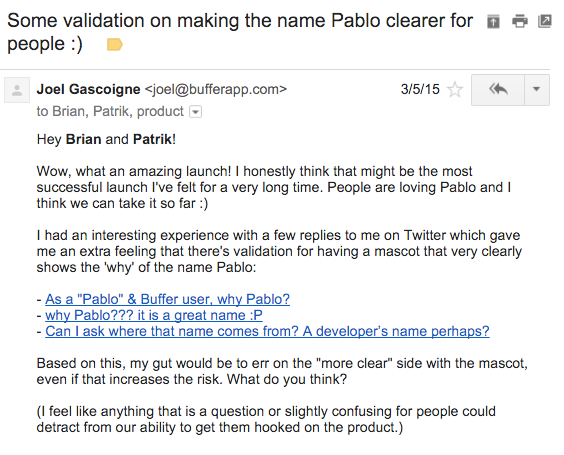
Task: Click Joel Gascoigne's avatar placeholder
Action: coord(17,90)
